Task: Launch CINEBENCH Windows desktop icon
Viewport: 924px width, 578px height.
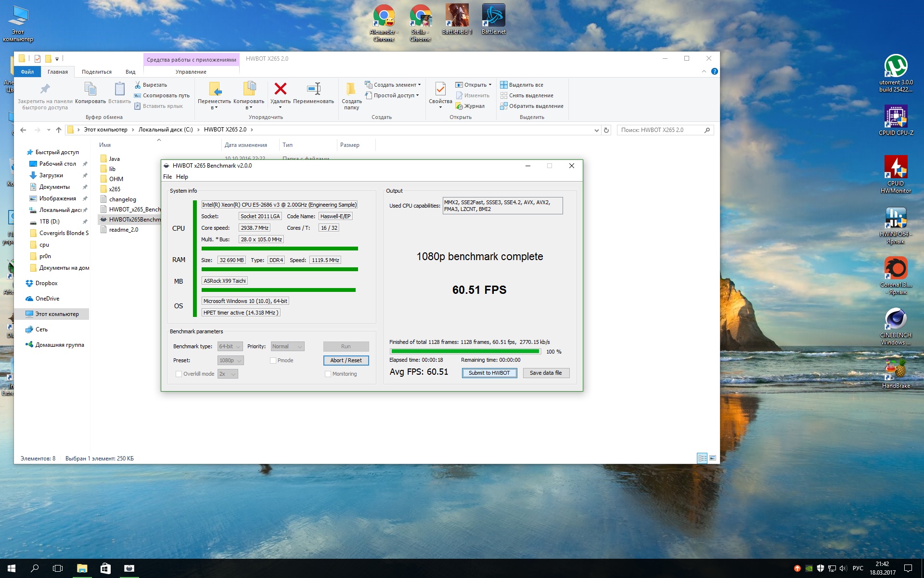Action: pos(896,327)
